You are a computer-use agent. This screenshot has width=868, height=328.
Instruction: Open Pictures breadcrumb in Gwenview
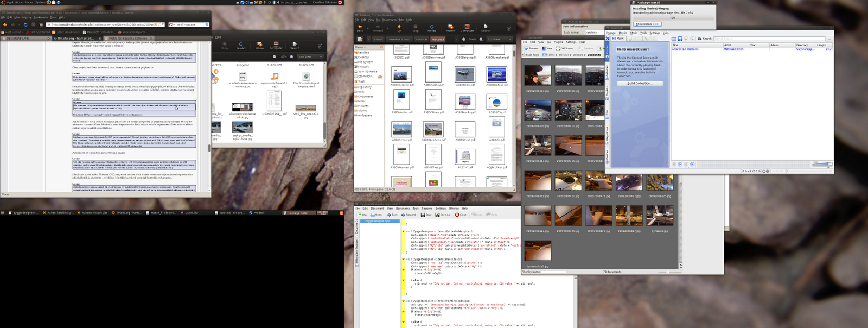coord(564,55)
